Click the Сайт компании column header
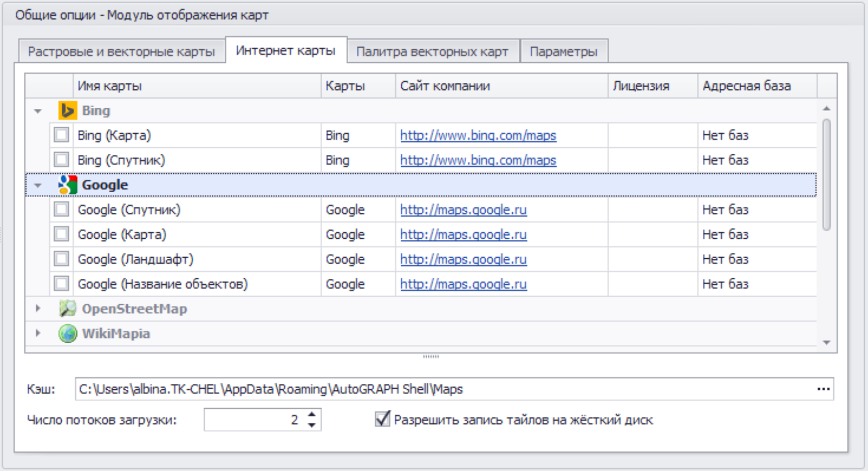Image resolution: width=868 pixels, height=471 pixels. pyautogui.click(x=502, y=86)
